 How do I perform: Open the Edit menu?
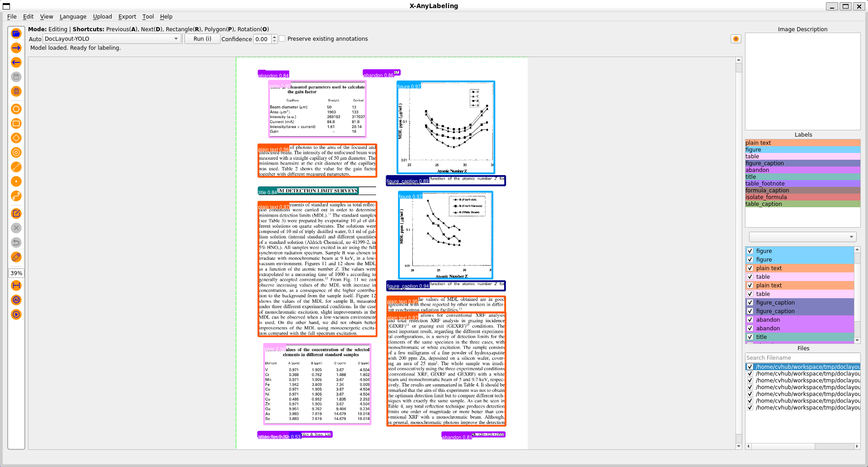pos(28,17)
